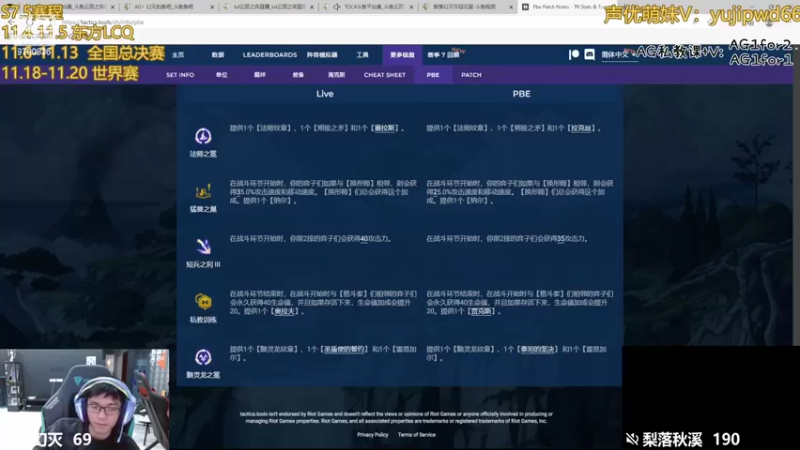This screenshot has width=800, height=450.
Task: Open 赛季 7 回顾 in top navigation
Action: pos(443,55)
